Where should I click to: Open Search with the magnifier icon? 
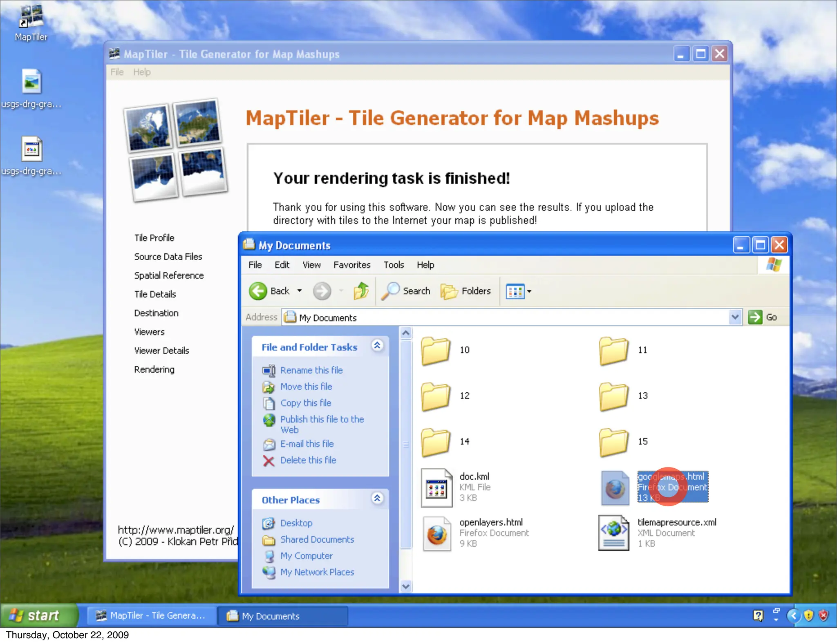click(x=391, y=291)
